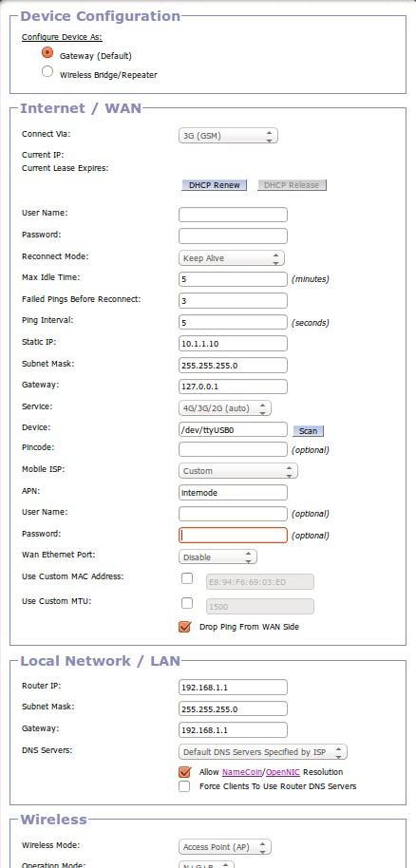Viewport: 416px width, 868px height.
Task: Open DNS Servers dropdown
Action: click(262, 752)
